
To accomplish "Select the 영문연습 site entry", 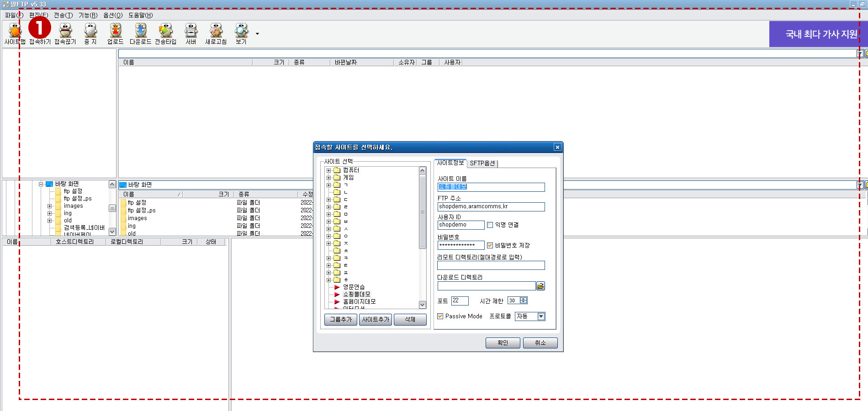I will click(354, 287).
